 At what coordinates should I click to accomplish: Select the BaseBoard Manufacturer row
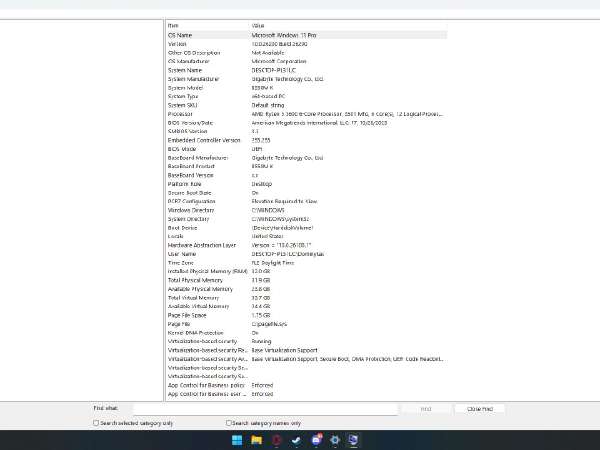307,158
